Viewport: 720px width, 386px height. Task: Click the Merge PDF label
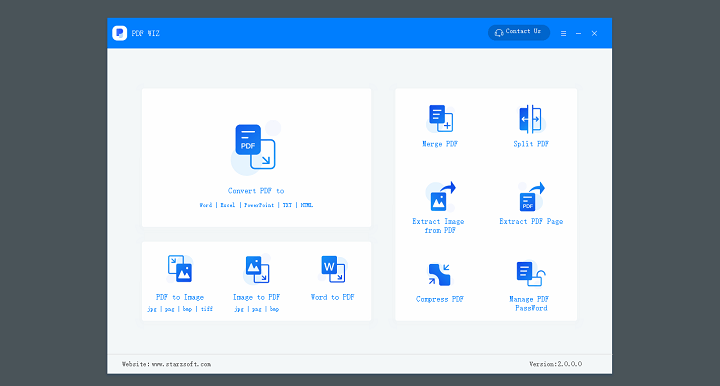[440, 144]
